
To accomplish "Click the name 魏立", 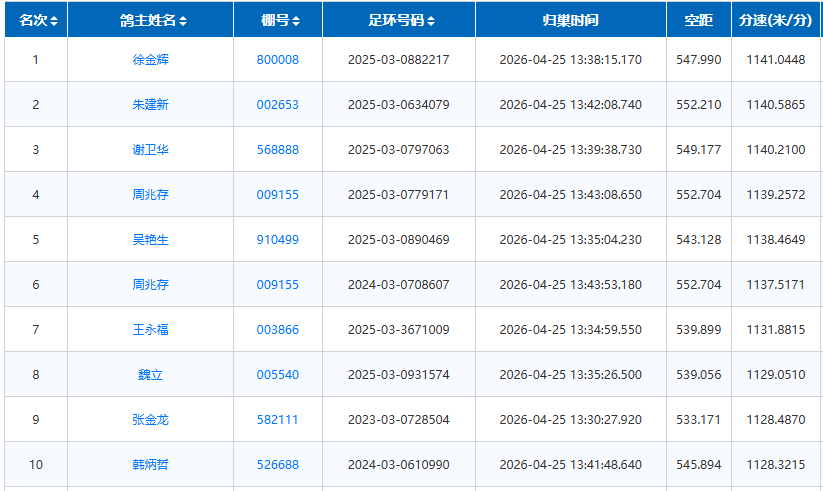I will (151, 375).
